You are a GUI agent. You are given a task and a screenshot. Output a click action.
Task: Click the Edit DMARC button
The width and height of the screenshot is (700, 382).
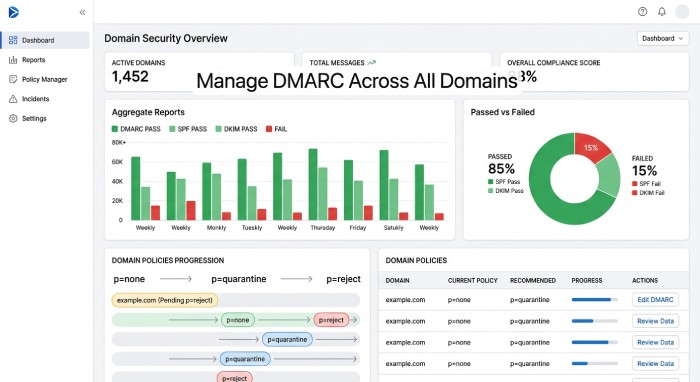pyautogui.click(x=655, y=299)
